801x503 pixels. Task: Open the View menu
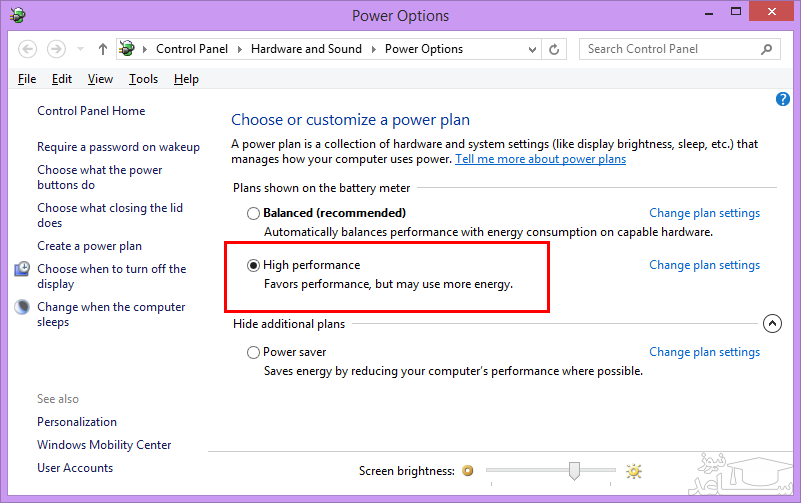tap(100, 79)
